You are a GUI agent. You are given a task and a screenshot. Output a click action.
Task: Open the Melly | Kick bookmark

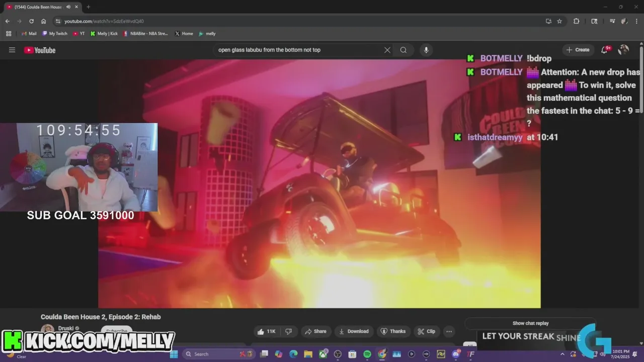click(104, 34)
